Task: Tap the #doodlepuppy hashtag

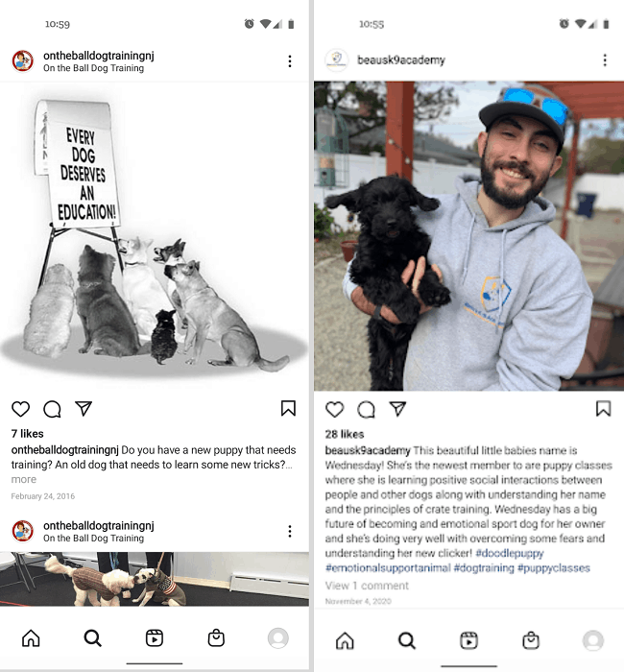Action: pyautogui.click(x=510, y=553)
